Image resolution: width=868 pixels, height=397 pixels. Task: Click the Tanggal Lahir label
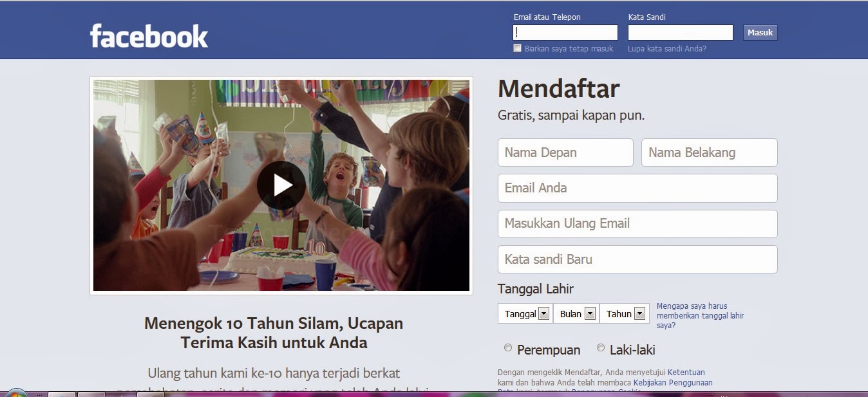coord(536,289)
